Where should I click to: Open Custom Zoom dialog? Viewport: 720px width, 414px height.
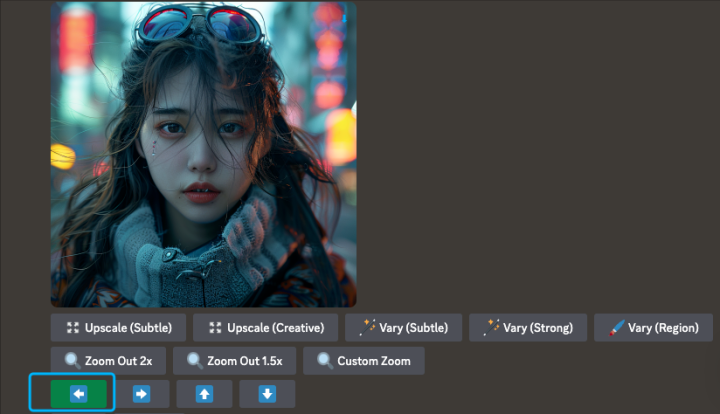pos(364,361)
